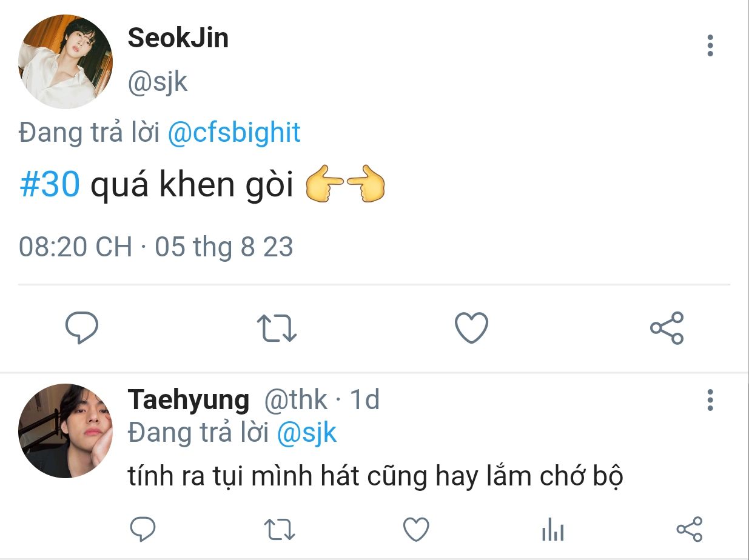View analytics for Taehyung's reply
Image resolution: width=749 pixels, height=560 pixels.
553,530
